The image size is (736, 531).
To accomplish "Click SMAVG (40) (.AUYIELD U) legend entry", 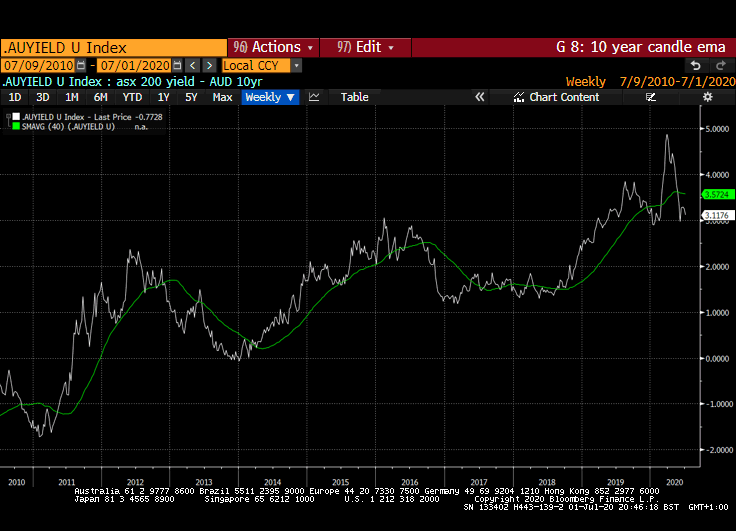I will 69,127.
